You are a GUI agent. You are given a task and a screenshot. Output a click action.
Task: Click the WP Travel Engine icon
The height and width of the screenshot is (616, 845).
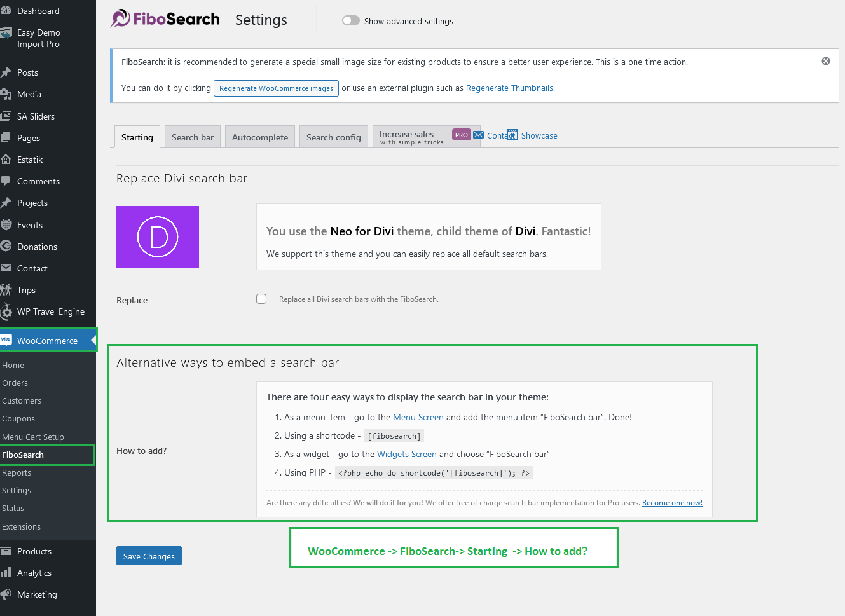pos(6,311)
